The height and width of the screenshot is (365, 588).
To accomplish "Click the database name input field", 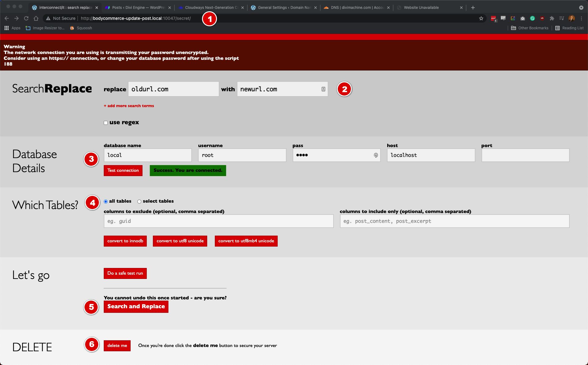I will [x=148, y=155].
